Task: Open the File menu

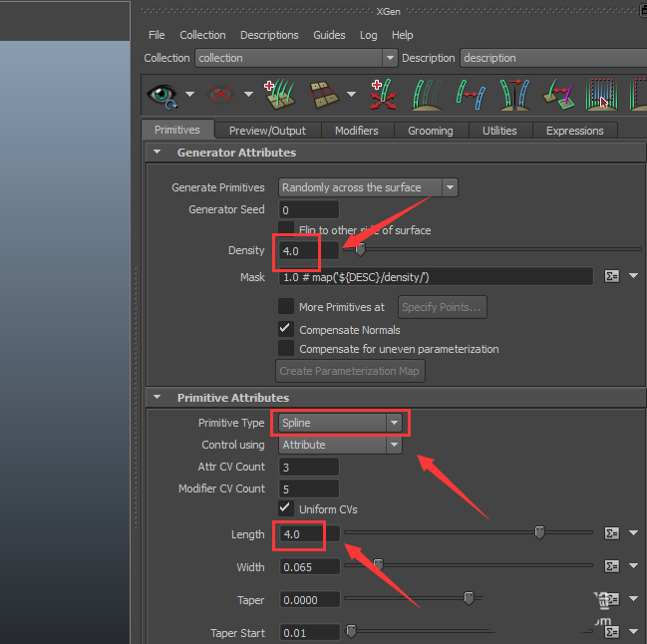Action: 157,35
